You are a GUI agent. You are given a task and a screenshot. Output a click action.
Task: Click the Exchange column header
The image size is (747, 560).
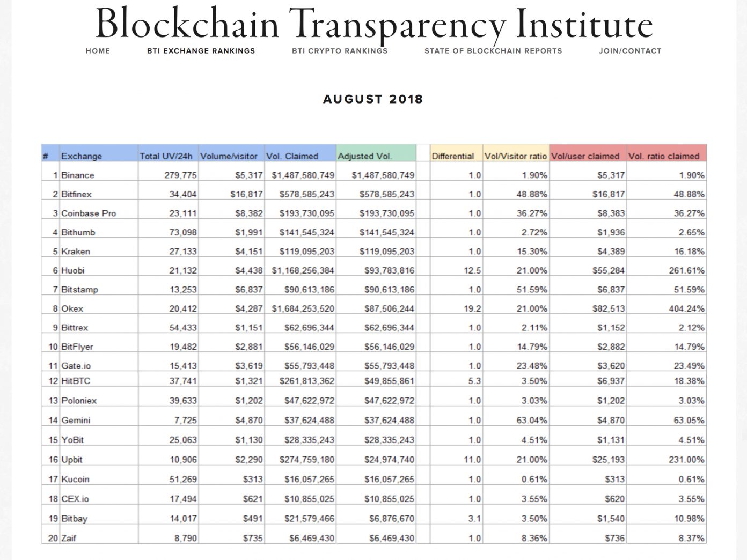pyautogui.click(x=82, y=156)
